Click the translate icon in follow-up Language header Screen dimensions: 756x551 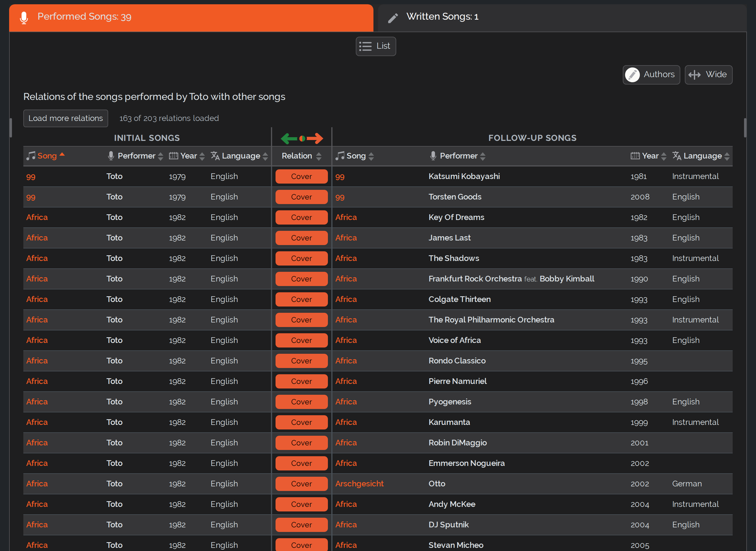pos(677,156)
